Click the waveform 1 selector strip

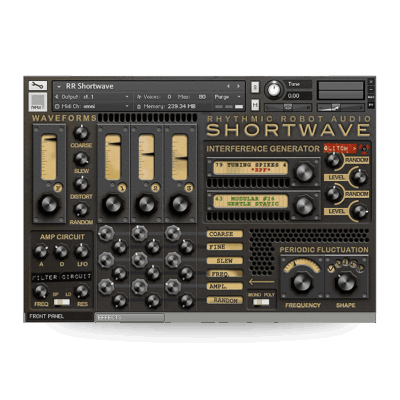[x=113, y=157]
